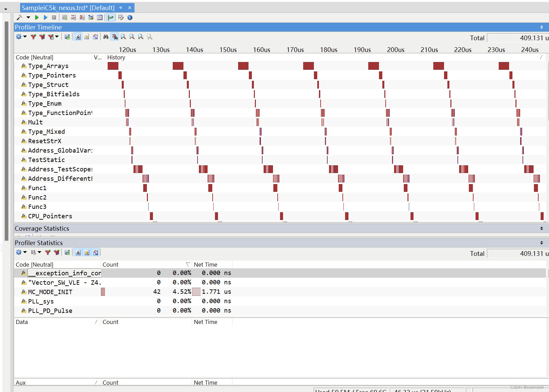Click the Timeline export/save icon

67,37
